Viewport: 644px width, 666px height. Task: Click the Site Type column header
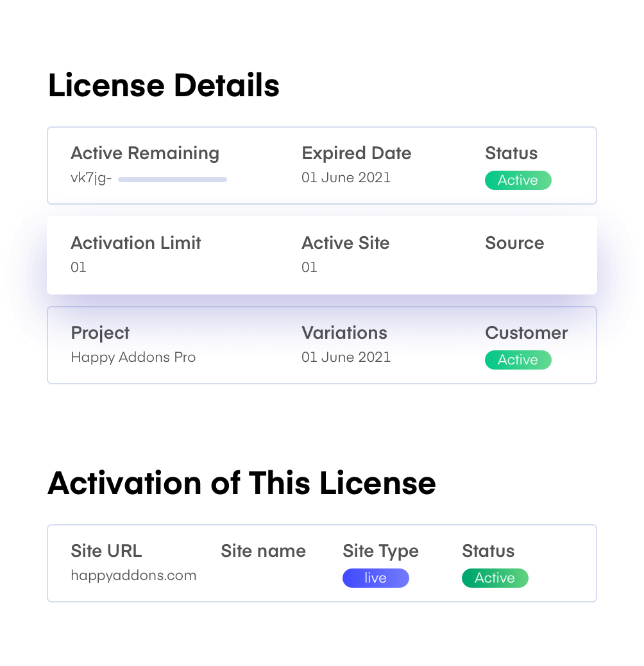[x=381, y=551]
